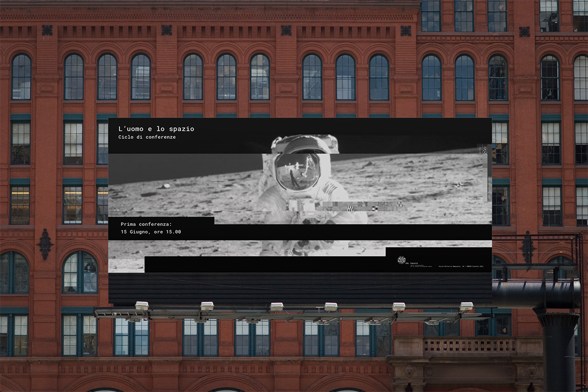This screenshot has height=392, width=588.
Task: Click the astronaut's reflective helmet visor
Action: pyautogui.click(x=297, y=171)
